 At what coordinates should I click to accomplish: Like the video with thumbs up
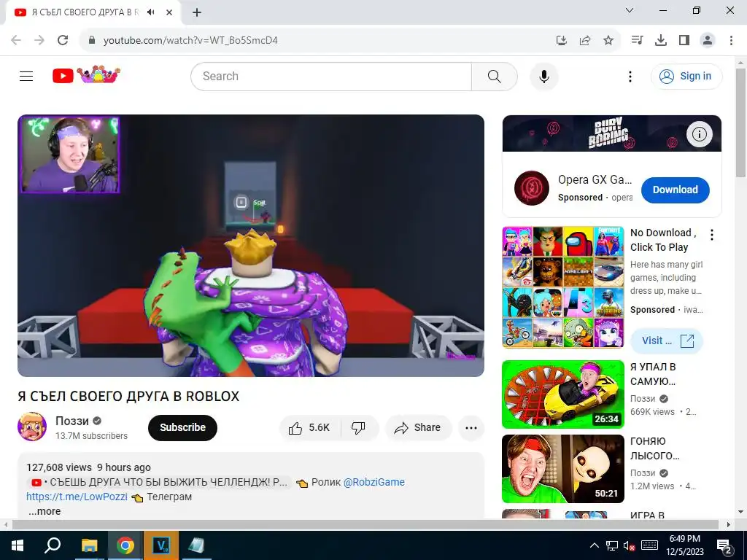[309, 427]
